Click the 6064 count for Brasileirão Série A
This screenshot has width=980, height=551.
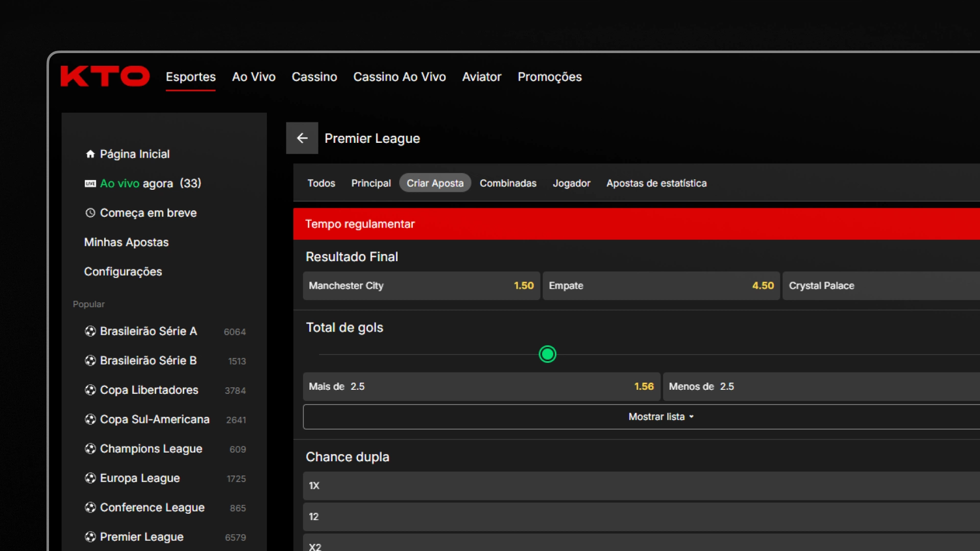pyautogui.click(x=235, y=332)
